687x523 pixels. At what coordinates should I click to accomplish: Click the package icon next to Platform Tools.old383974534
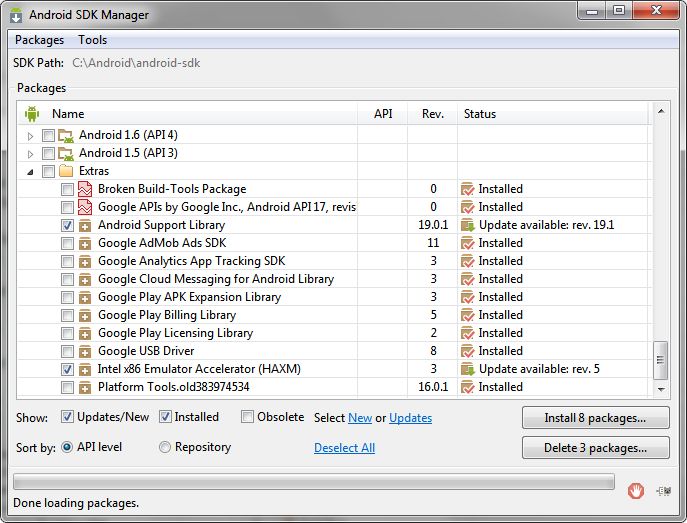tap(85, 387)
